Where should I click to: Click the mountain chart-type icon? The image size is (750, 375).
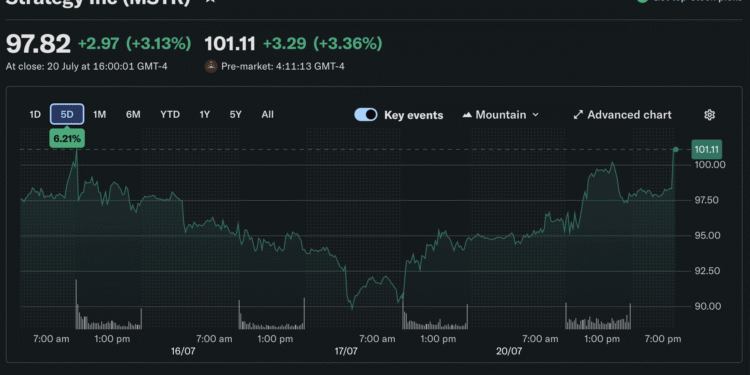point(467,115)
